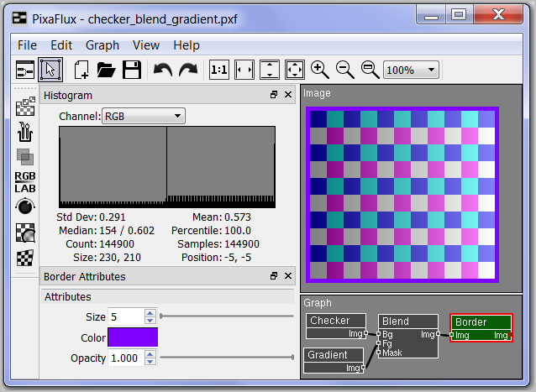
Task: Open the View menu
Action: point(145,45)
